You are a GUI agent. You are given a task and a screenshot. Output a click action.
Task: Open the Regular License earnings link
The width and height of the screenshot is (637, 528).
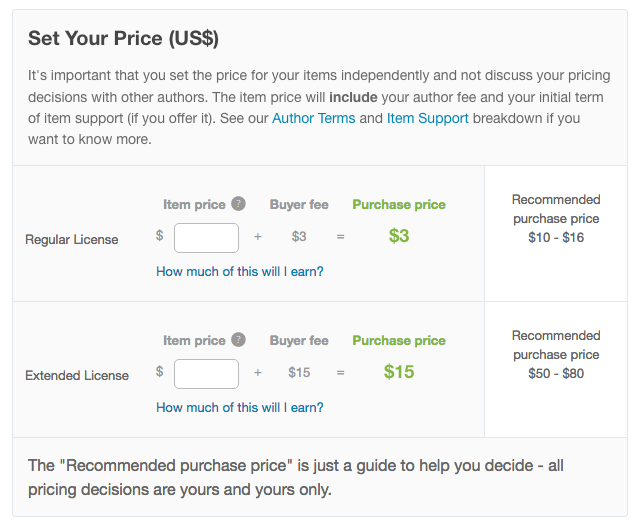tap(240, 271)
